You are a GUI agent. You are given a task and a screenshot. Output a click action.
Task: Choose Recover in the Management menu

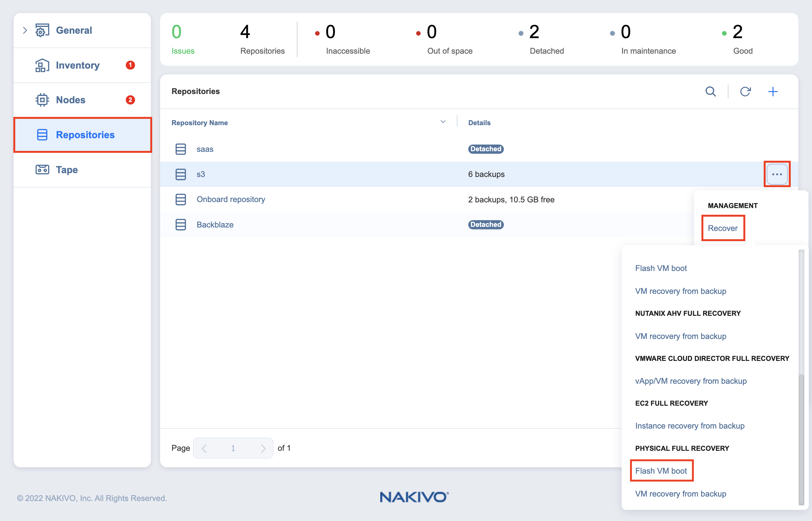point(723,228)
